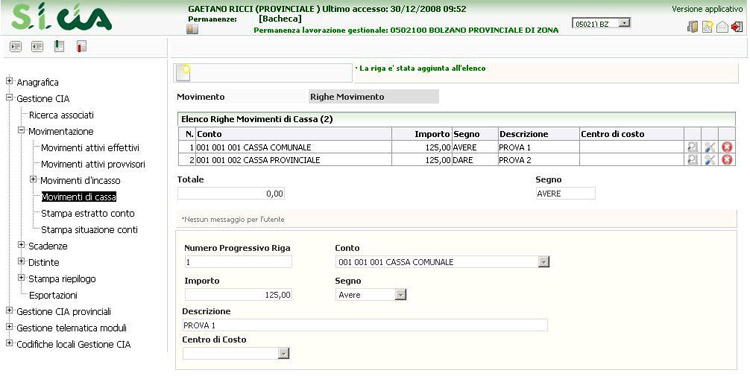Delete the PROVA 2 row with red X
750x376 pixels.
click(727, 160)
